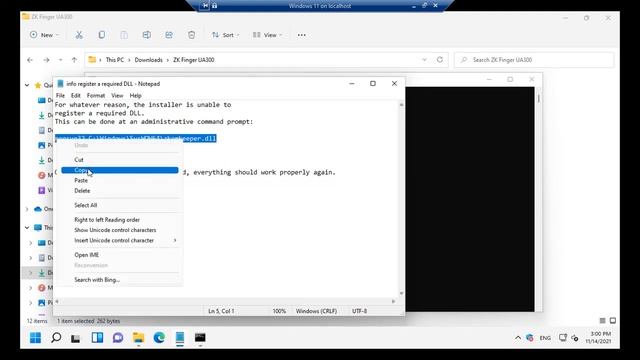Choose Search with Bing from context menu
640x360 pixels.
pyautogui.click(x=120, y=280)
